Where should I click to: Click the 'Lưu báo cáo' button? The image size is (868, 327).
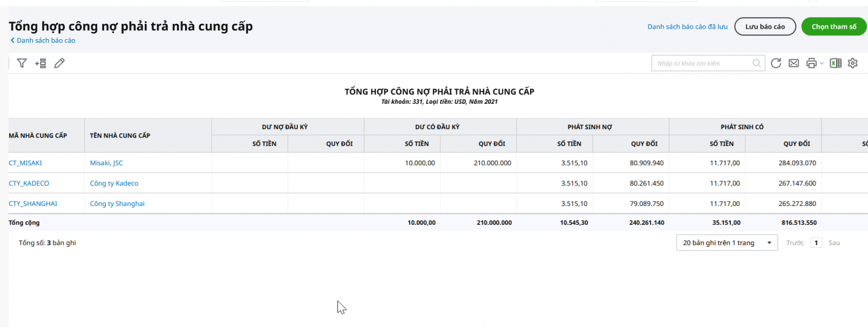(765, 27)
